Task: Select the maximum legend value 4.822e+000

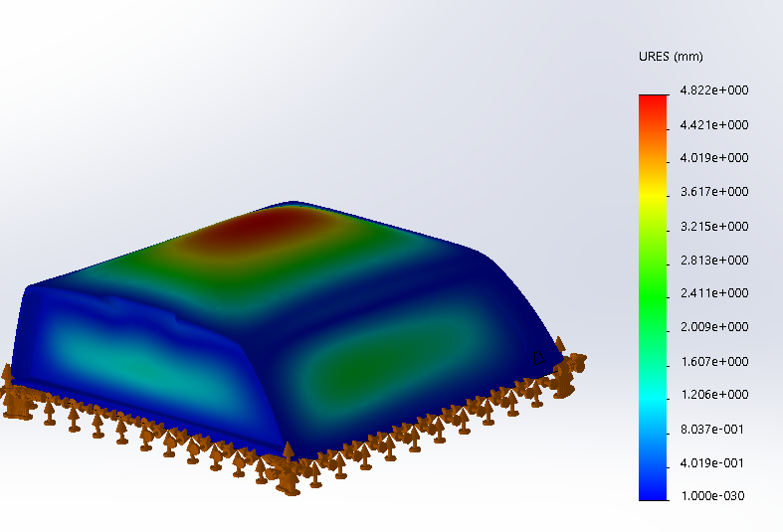Action: (x=713, y=90)
